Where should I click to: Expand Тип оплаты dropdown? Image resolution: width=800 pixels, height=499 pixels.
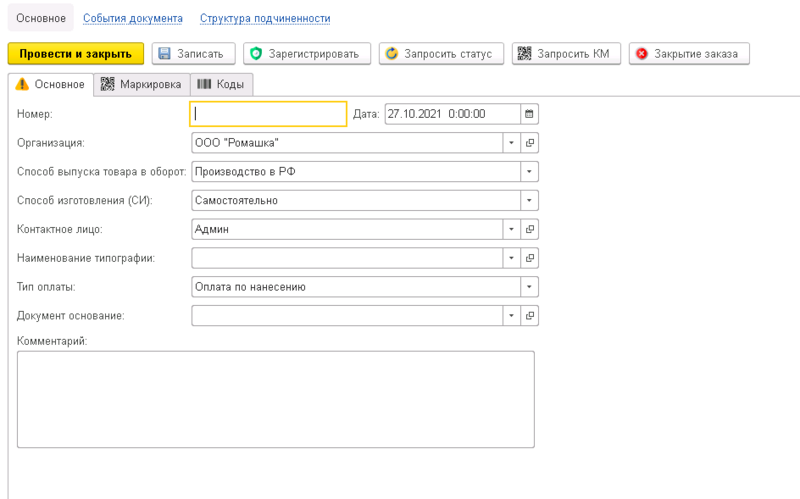coord(529,287)
